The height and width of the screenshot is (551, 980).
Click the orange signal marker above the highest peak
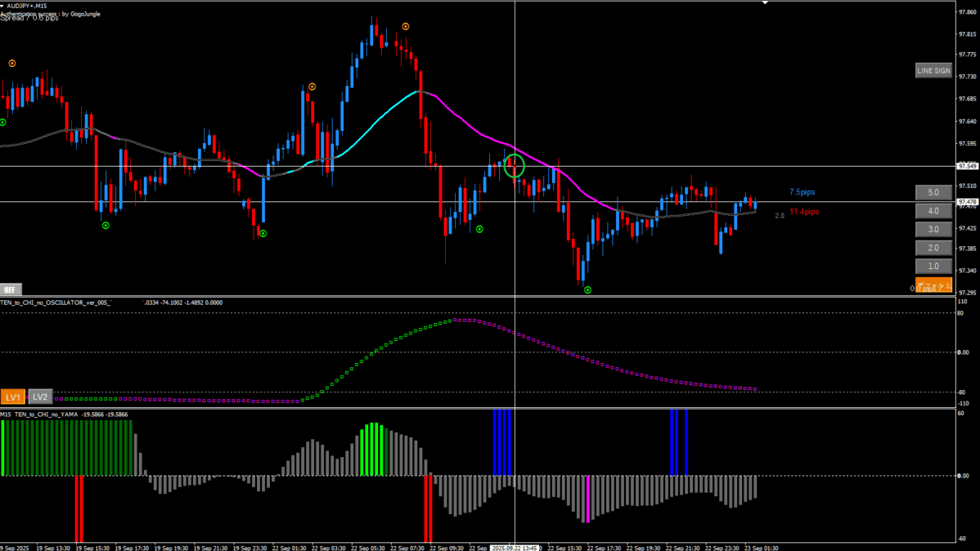pos(405,27)
